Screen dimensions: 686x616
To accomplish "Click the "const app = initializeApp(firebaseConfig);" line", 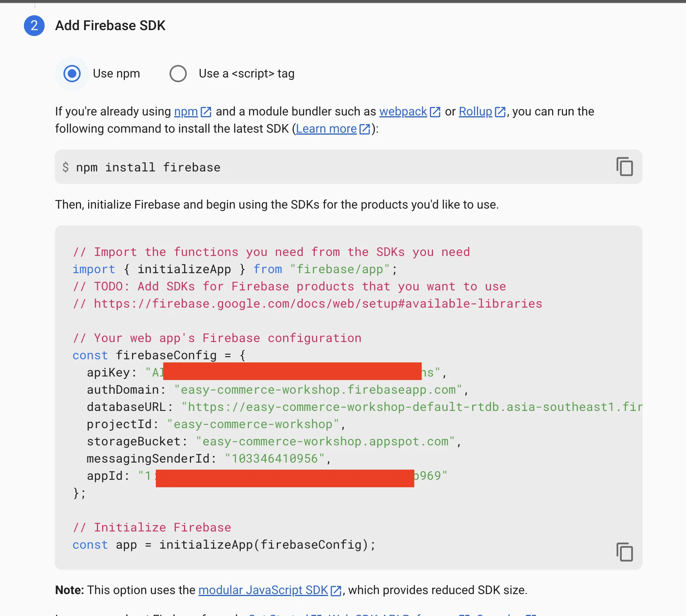I will tap(224, 545).
